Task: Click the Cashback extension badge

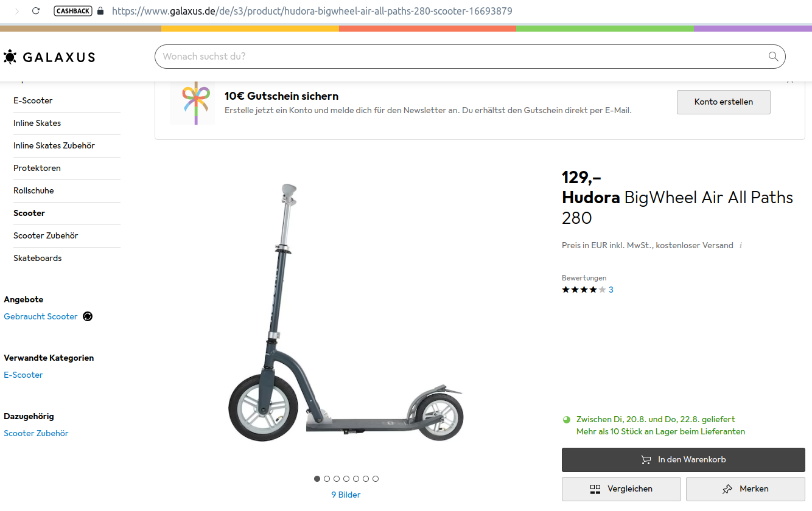Action: click(72, 11)
